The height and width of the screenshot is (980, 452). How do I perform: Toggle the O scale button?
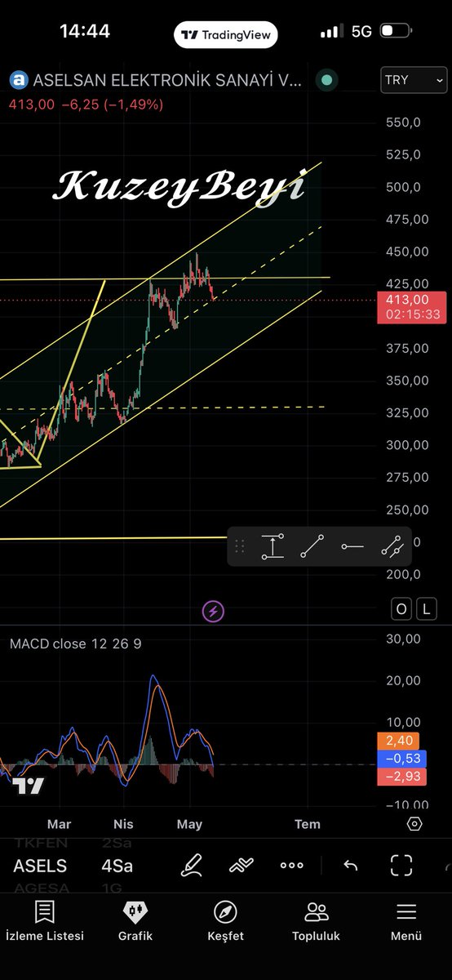(402, 608)
